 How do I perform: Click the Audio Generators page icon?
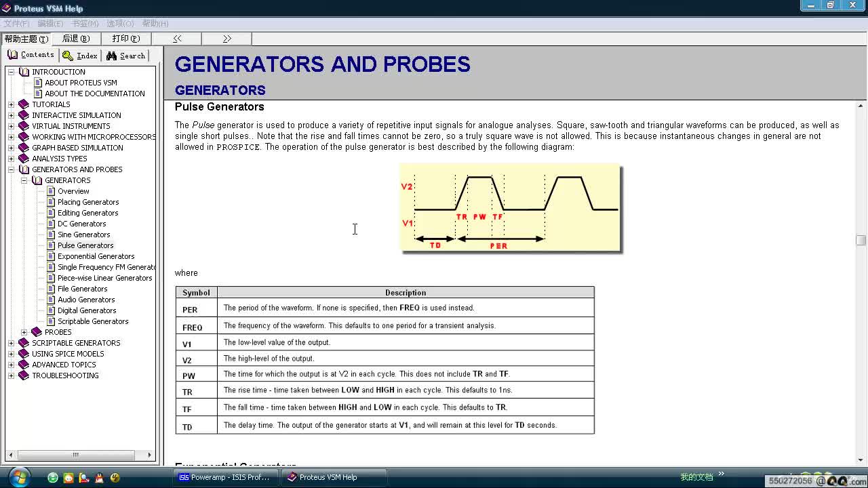click(x=51, y=300)
